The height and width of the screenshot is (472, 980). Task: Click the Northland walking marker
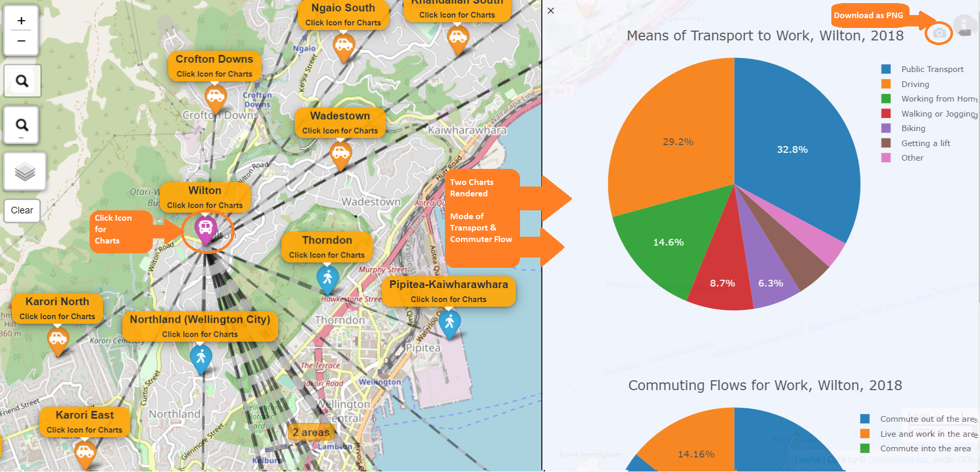(201, 357)
